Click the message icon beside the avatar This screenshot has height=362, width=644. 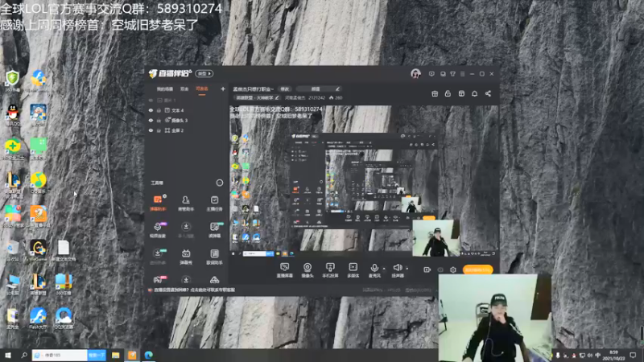(431, 74)
